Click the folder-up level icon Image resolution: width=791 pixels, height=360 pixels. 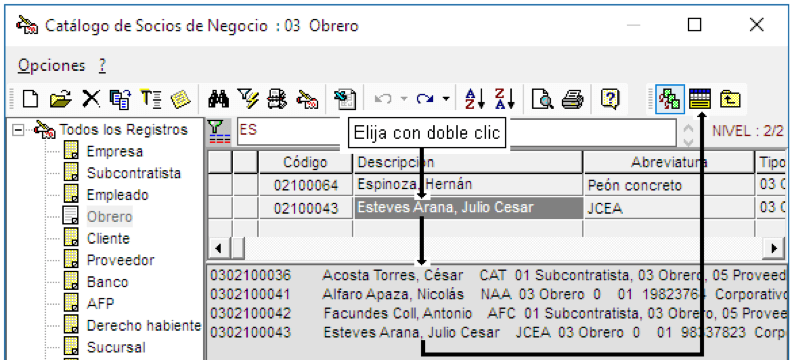pos(730,99)
